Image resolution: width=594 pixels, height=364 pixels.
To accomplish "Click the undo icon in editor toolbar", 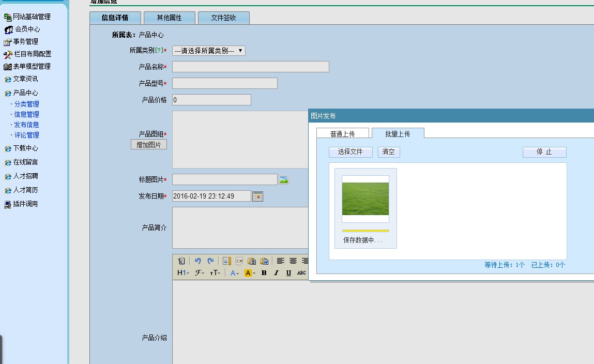I will click(197, 261).
